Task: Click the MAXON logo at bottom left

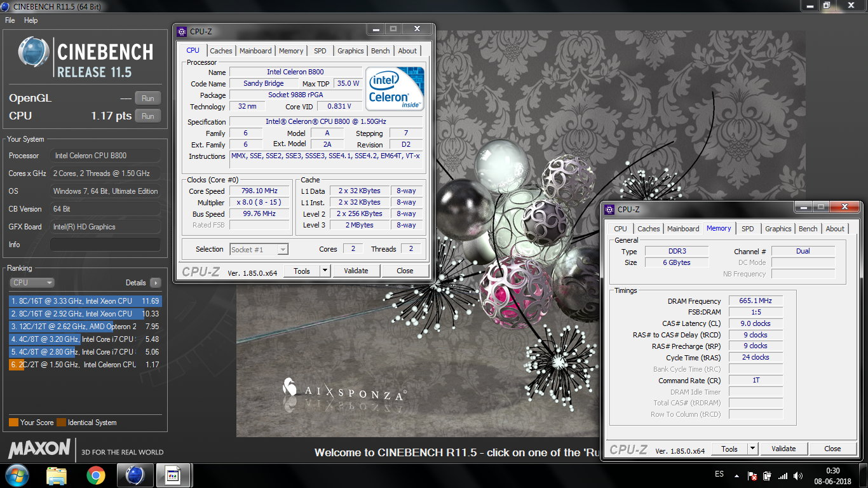Action: [39, 449]
